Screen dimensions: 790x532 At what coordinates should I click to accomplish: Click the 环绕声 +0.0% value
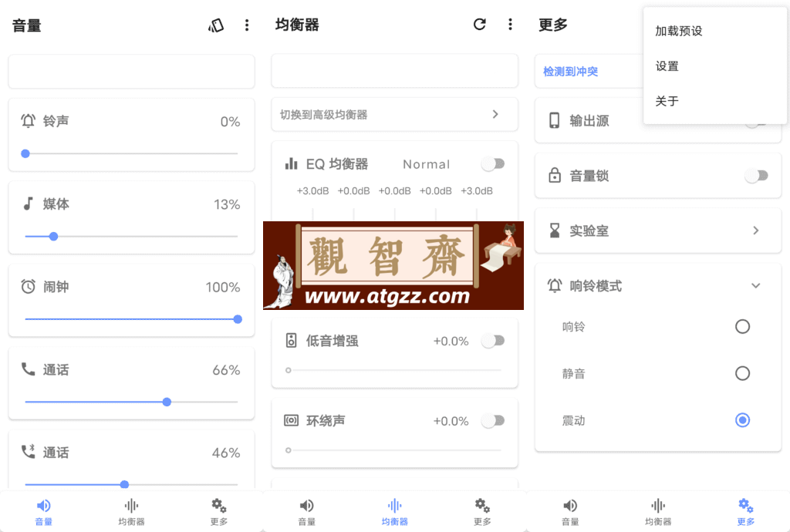pyautogui.click(x=451, y=421)
